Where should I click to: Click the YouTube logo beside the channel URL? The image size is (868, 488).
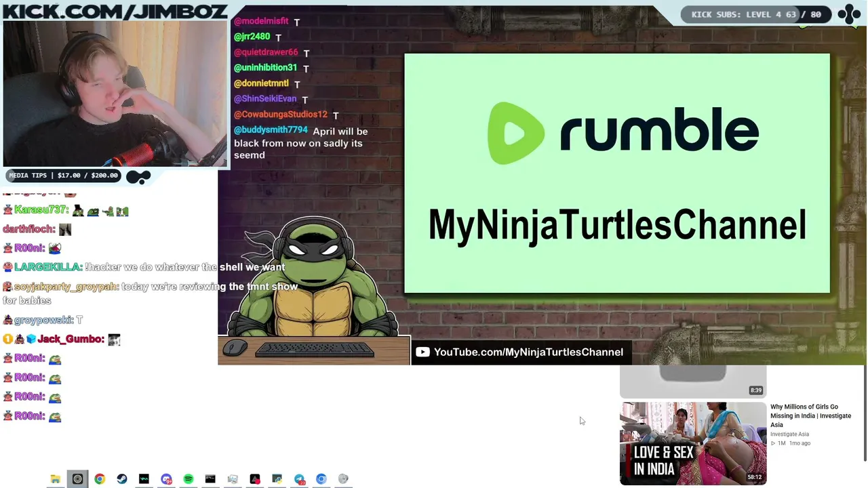coord(422,352)
